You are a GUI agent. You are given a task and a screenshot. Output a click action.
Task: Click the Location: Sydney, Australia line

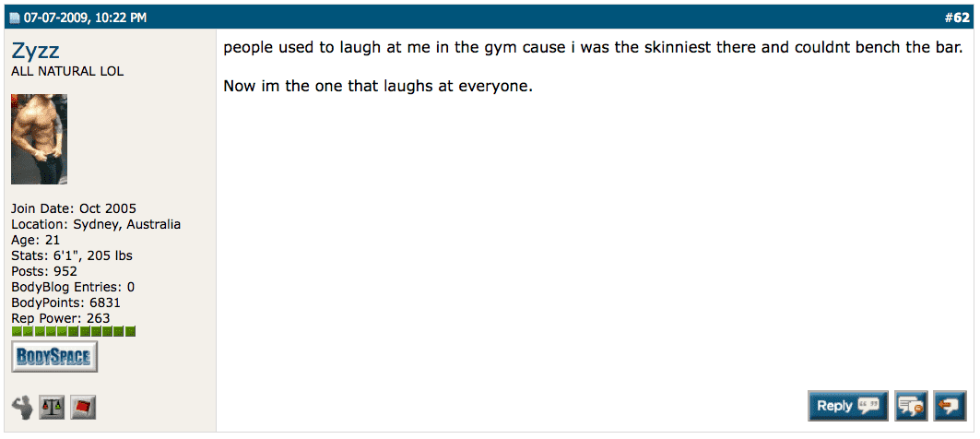coord(96,224)
